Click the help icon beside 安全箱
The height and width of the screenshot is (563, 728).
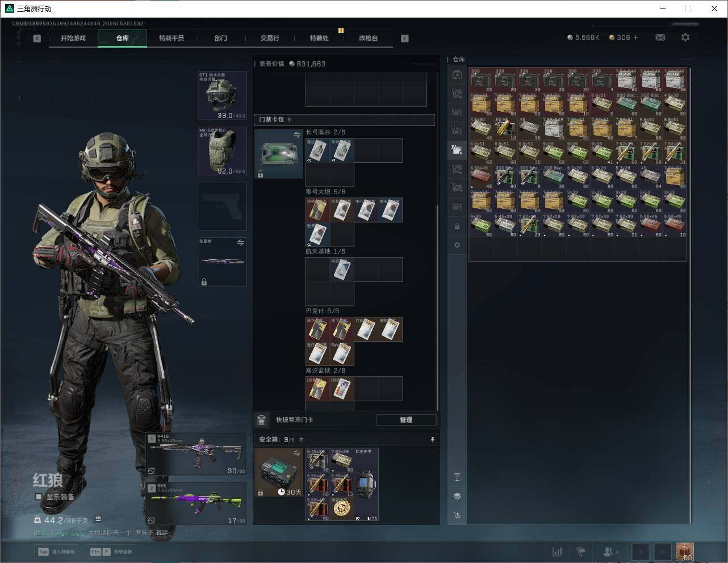point(301,440)
